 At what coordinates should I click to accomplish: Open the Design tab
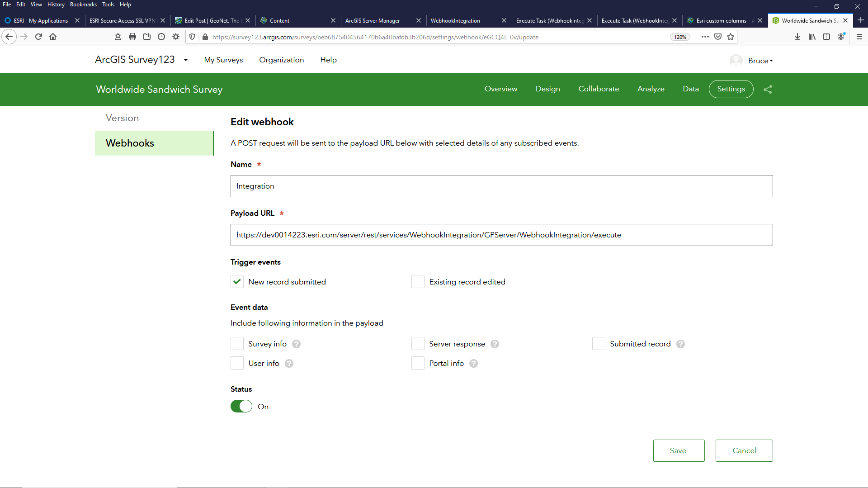[547, 89]
